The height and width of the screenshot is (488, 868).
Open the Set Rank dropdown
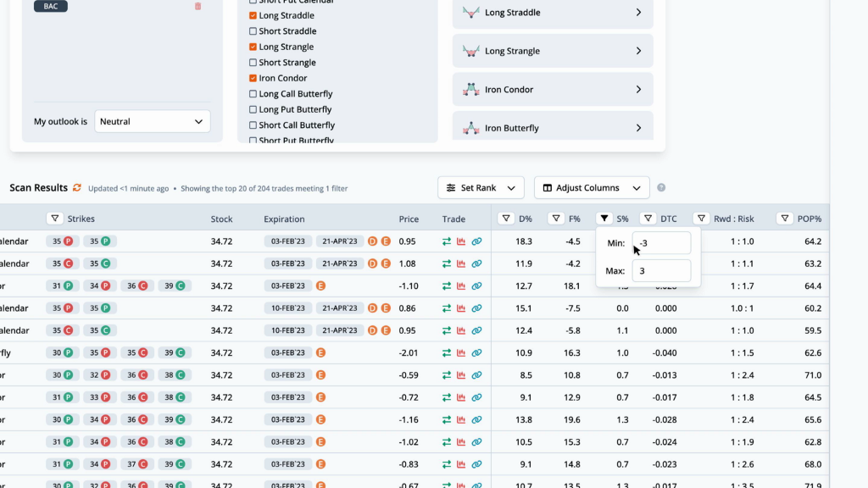point(481,187)
